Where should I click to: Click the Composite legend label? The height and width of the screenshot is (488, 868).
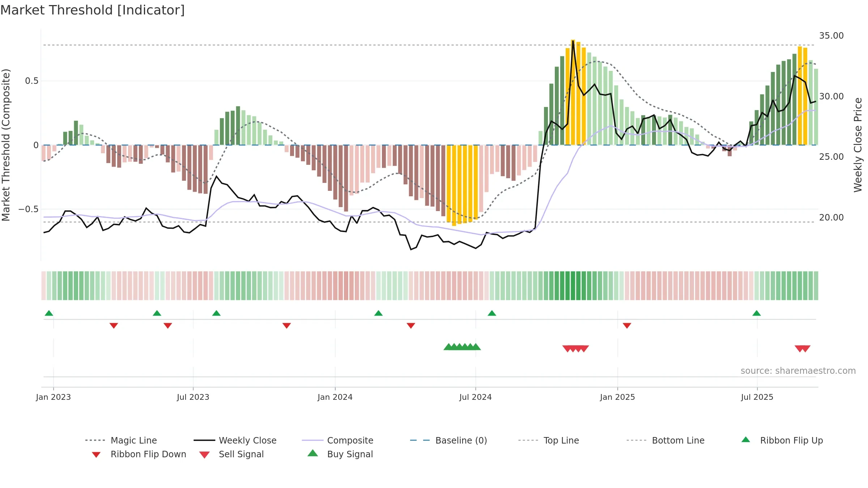[x=350, y=440]
